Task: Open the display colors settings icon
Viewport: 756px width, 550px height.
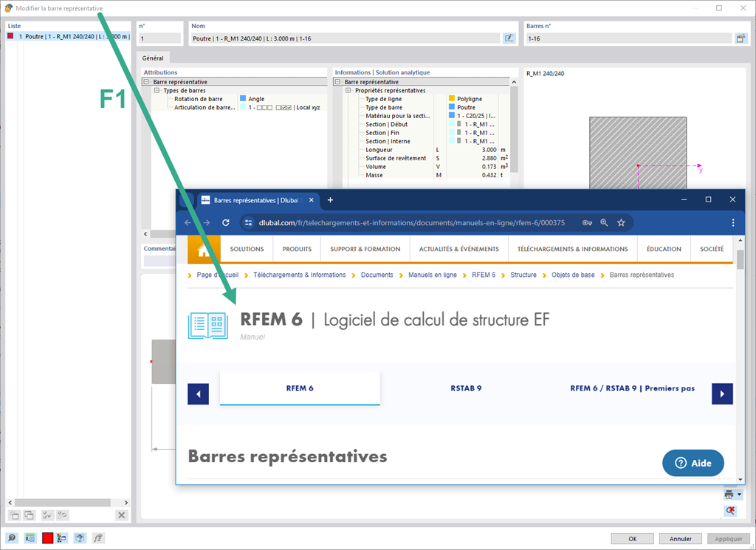Action: (x=61, y=538)
